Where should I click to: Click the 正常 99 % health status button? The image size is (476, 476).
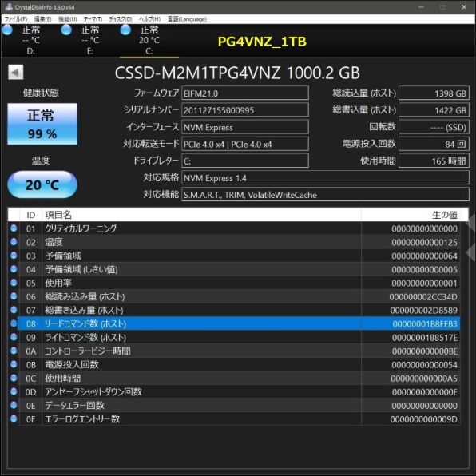[42, 124]
